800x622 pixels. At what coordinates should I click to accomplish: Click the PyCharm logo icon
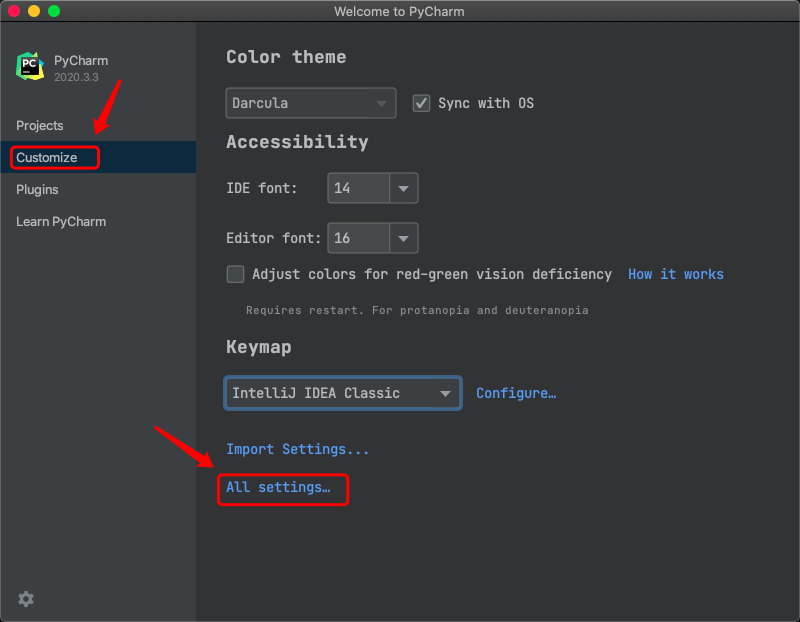pyautogui.click(x=30, y=67)
